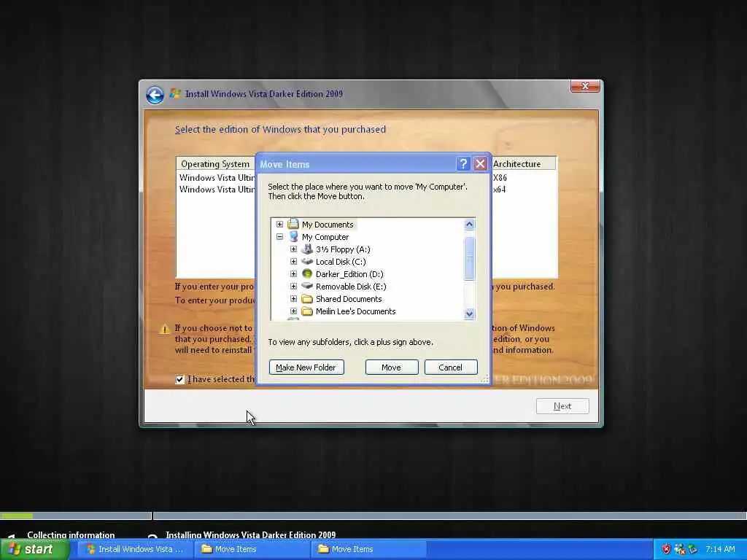Click the red security shield tray icon
The height and width of the screenshot is (560, 747).
pos(666,549)
